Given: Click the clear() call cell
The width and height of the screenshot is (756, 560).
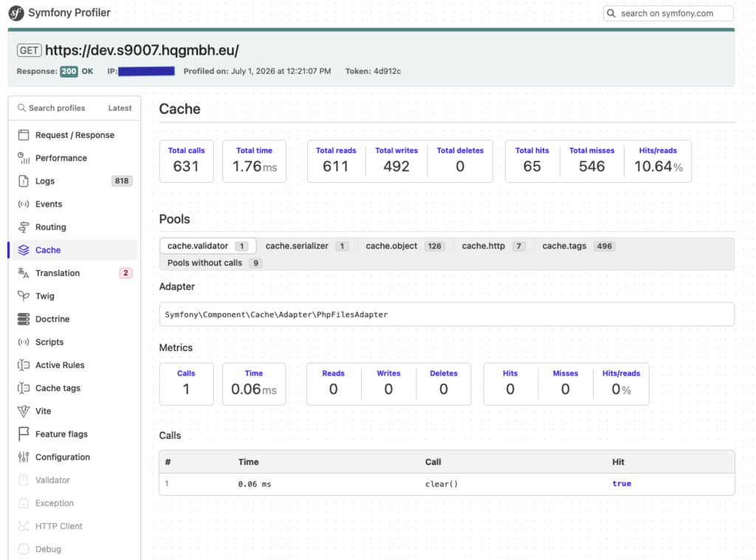Looking at the screenshot, I should click(441, 484).
